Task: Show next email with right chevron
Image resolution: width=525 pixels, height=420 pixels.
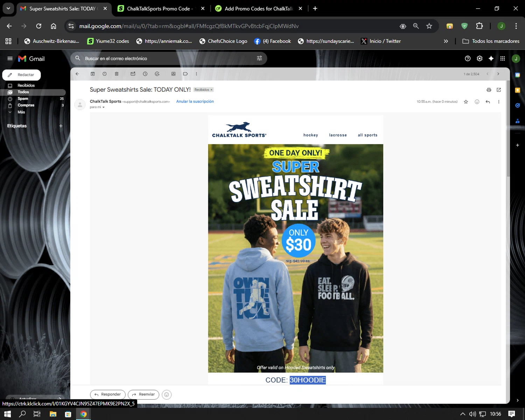Action: tap(498, 74)
